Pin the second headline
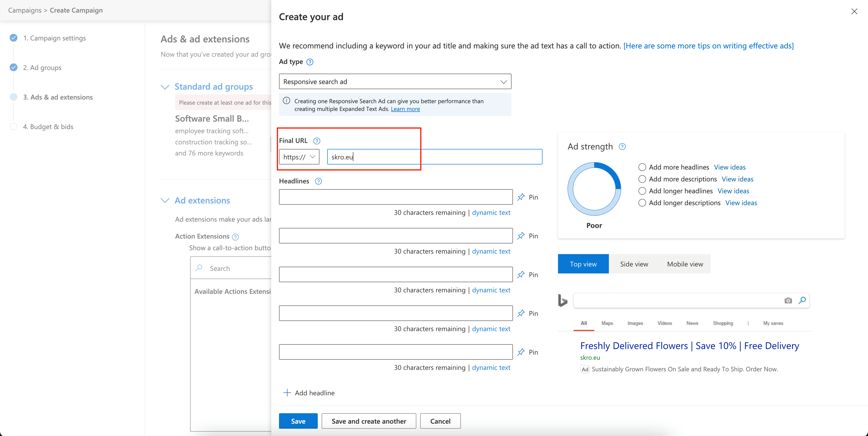Screen dimensions: 868x436 click(528, 236)
